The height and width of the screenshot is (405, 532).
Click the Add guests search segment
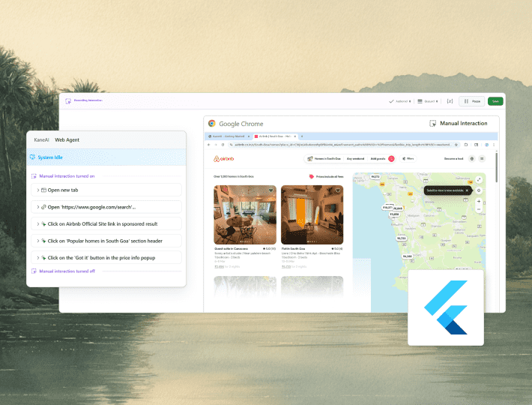click(378, 158)
